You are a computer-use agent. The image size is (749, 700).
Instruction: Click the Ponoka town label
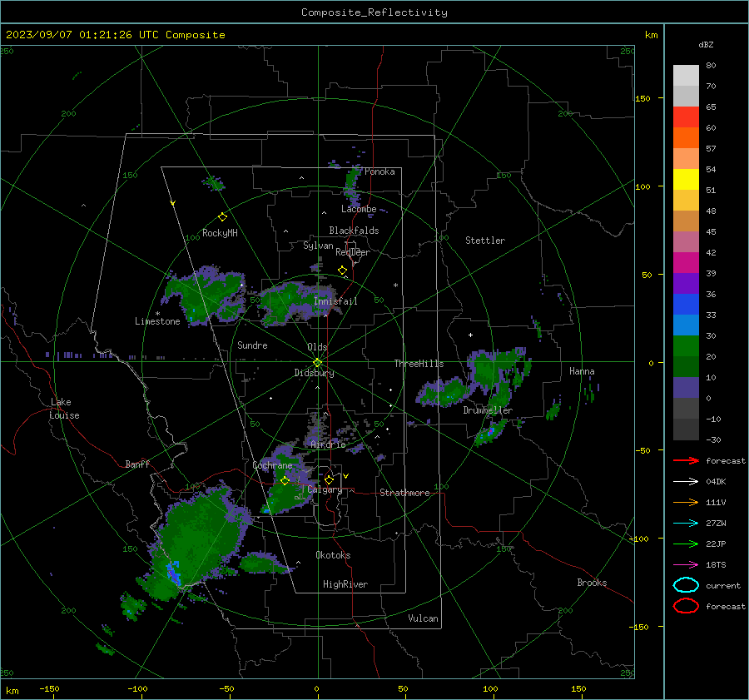coord(379,171)
